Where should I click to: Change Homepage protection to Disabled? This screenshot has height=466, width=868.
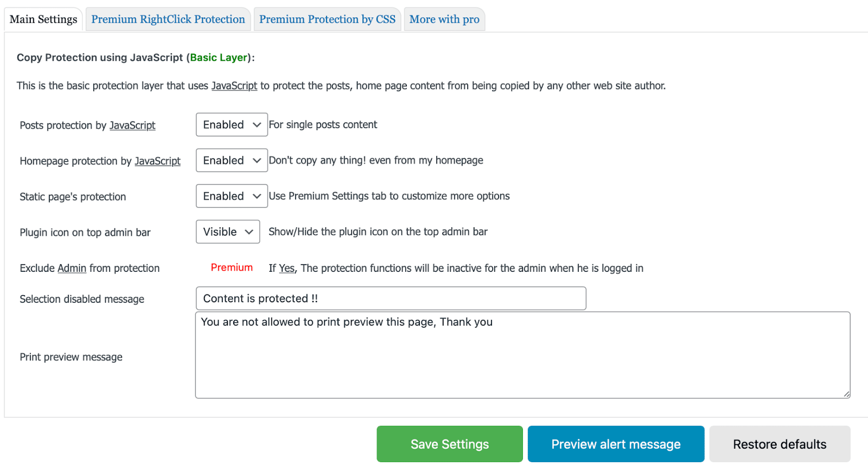[231, 160]
